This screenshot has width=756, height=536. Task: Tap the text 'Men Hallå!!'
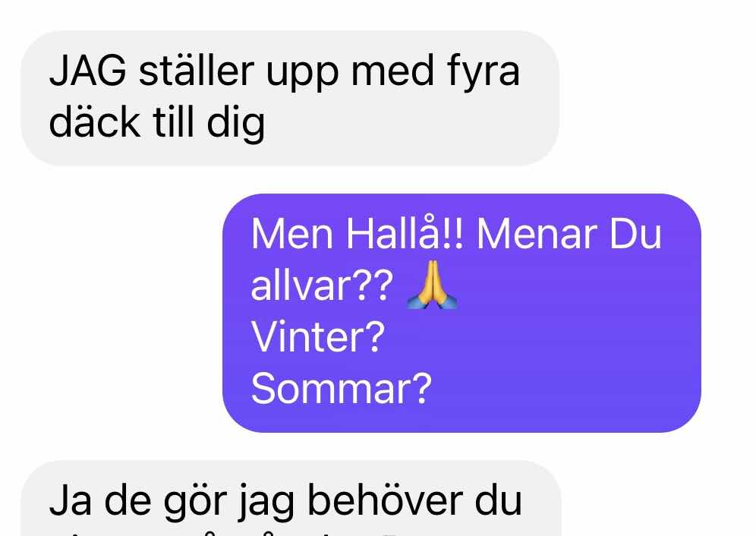pyautogui.click(x=358, y=234)
